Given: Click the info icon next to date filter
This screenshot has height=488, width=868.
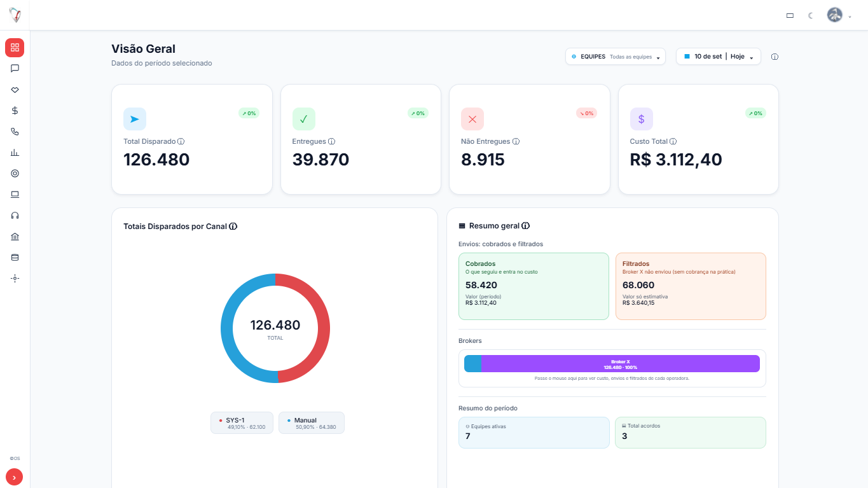Looking at the screenshot, I should [775, 57].
